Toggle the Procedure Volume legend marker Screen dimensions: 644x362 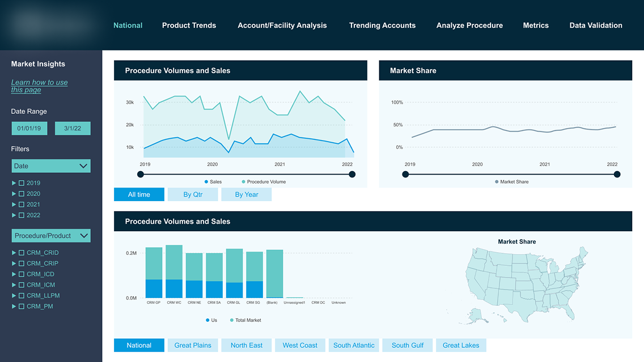[x=244, y=182]
